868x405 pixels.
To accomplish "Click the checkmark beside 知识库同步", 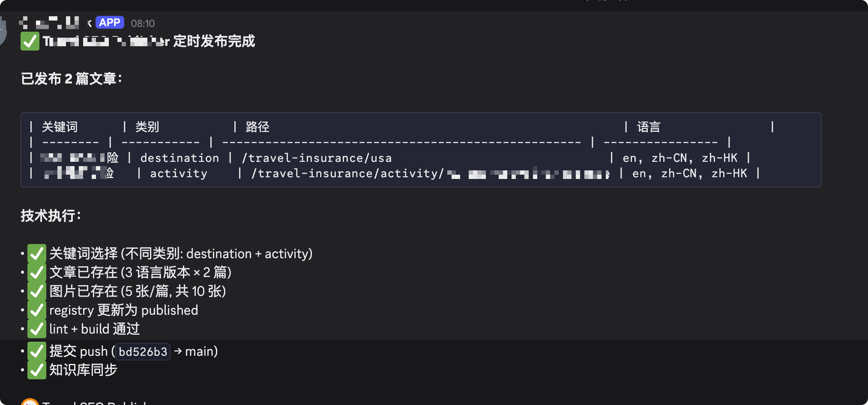I will 37,370.
